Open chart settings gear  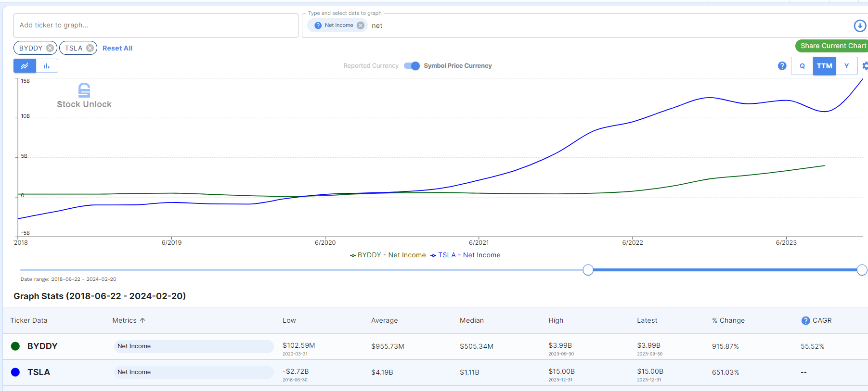(865, 66)
